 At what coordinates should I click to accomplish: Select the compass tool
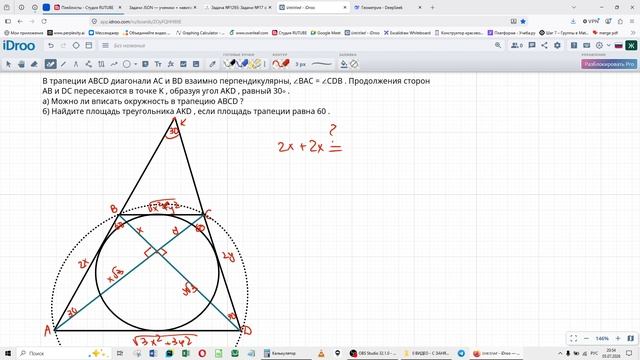(x=76, y=64)
